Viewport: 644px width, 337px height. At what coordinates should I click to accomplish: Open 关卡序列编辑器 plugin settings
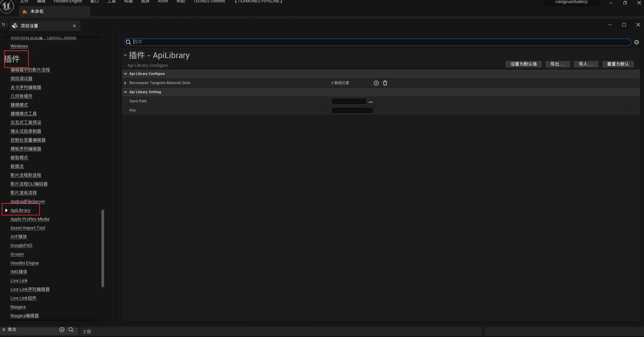pos(26,87)
